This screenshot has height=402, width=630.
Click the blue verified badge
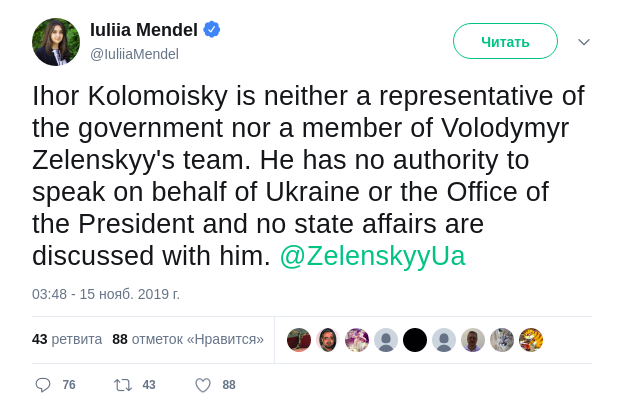212,29
